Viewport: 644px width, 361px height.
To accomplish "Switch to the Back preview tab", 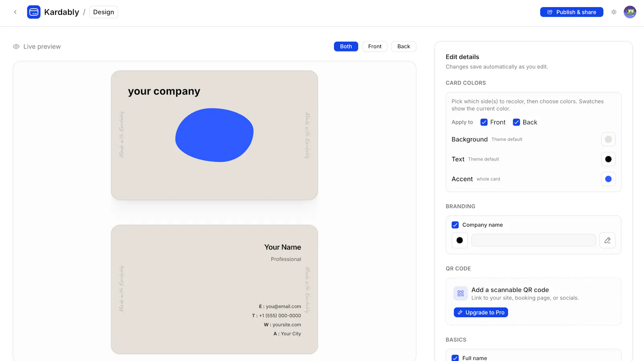I will pyautogui.click(x=404, y=46).
